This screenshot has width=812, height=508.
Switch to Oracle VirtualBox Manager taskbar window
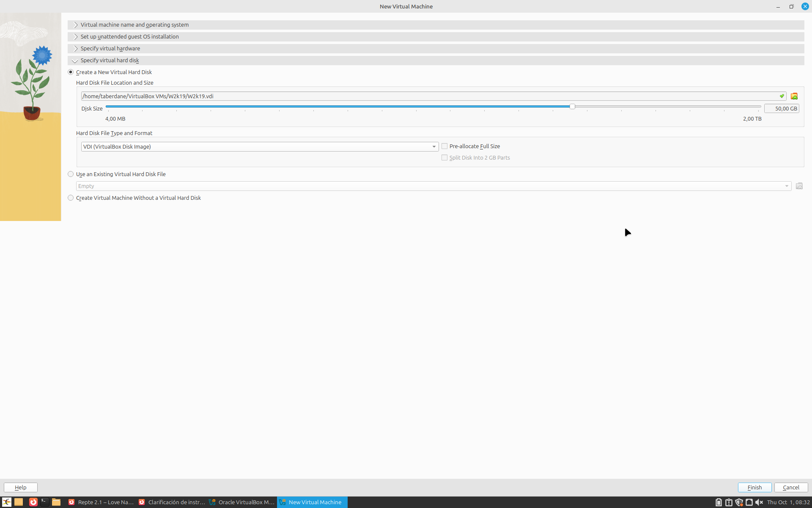point(241,502)
